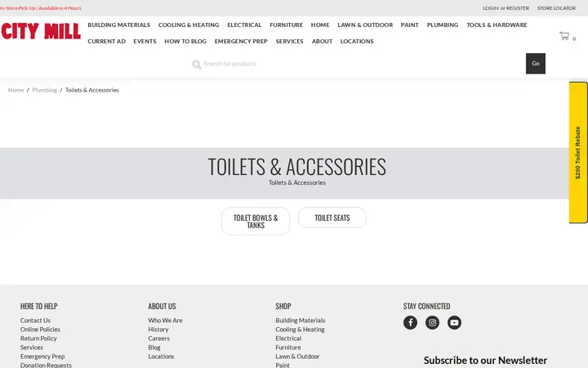The height and width of the screenshot is (368, 588).
Task: Open Building Materials footer shop link
Action: 301,321
